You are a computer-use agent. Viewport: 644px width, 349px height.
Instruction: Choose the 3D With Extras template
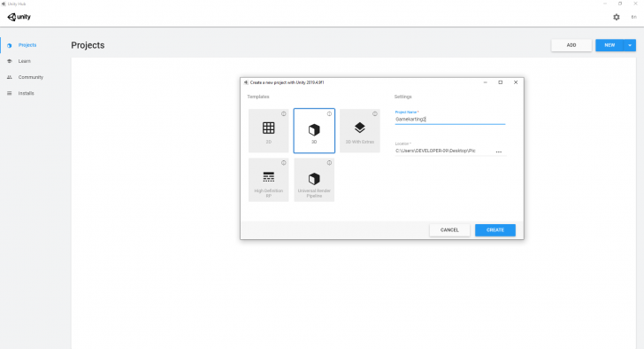360,131
